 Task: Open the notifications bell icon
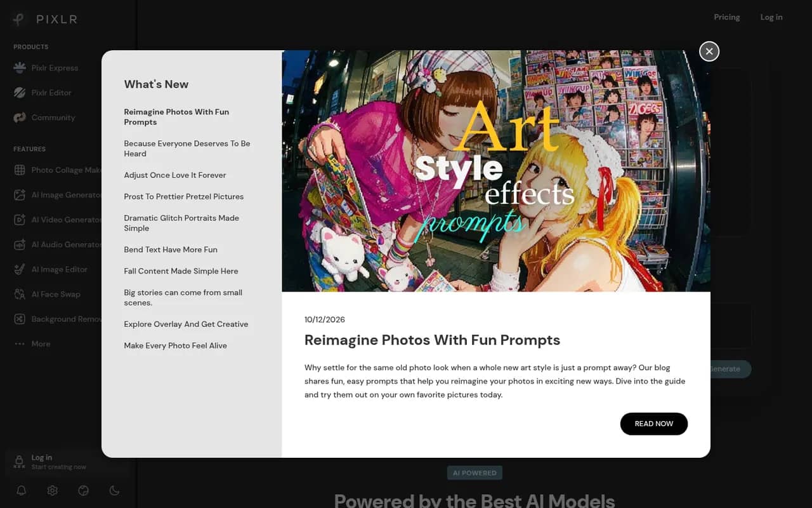(x=22, y=490)
